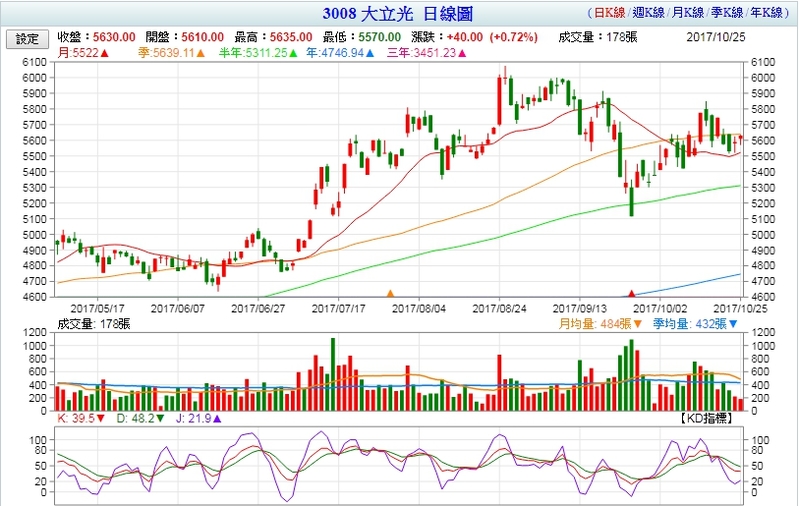The width and height of the screenshot is (799, 506).
Task: Click the orange triangle marker on date axis
Action: (x=390, y=293)
